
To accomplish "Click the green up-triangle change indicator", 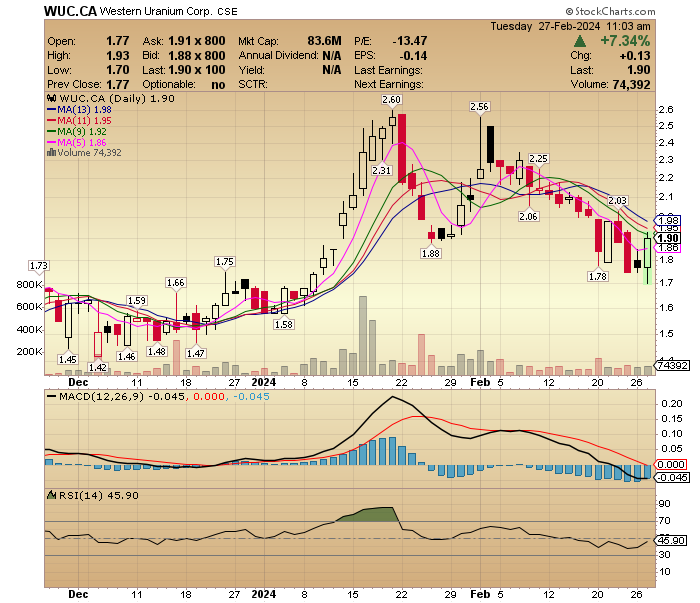I will click(579, 42).
